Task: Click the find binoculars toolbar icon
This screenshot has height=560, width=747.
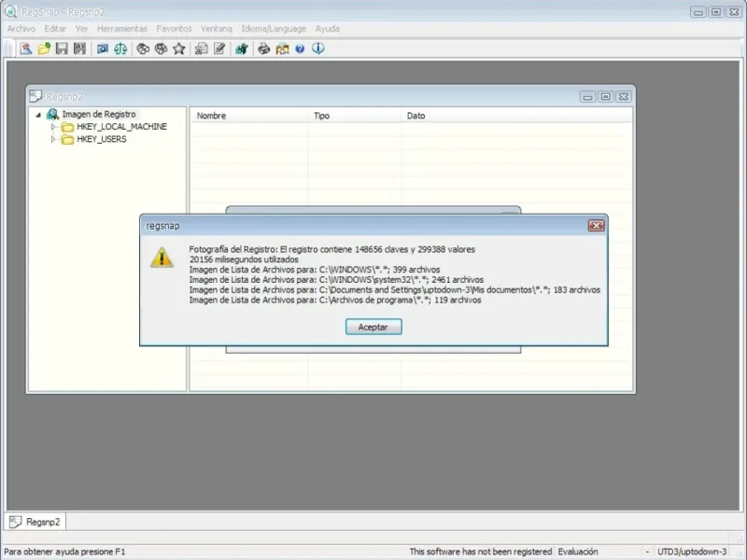Action: pos(143,49)
